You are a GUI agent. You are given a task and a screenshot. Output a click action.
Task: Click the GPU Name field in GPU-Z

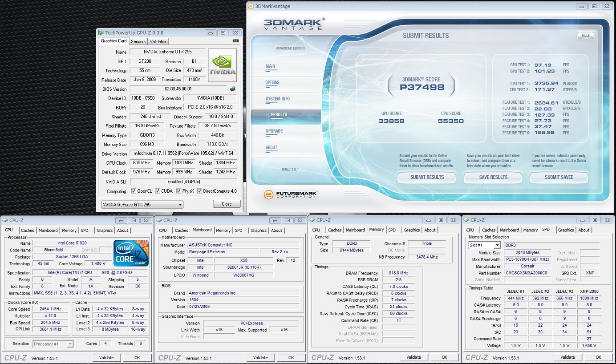[167, 52]
